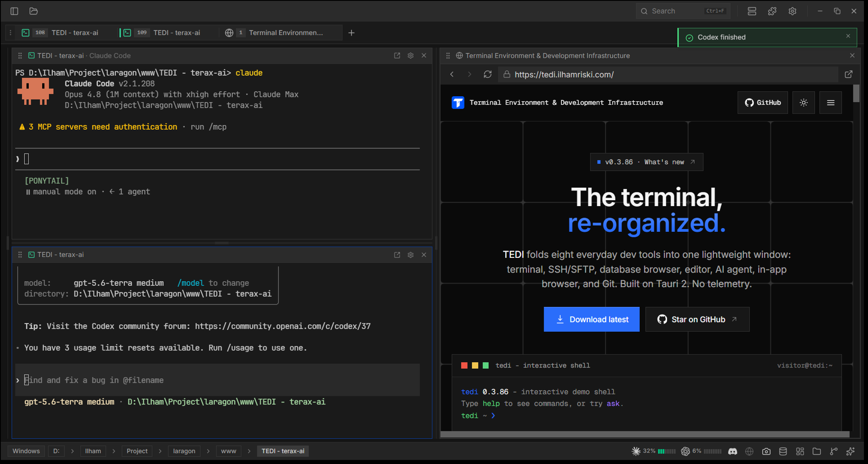Click the Codex community forum URL

click(x=283, y=326)
